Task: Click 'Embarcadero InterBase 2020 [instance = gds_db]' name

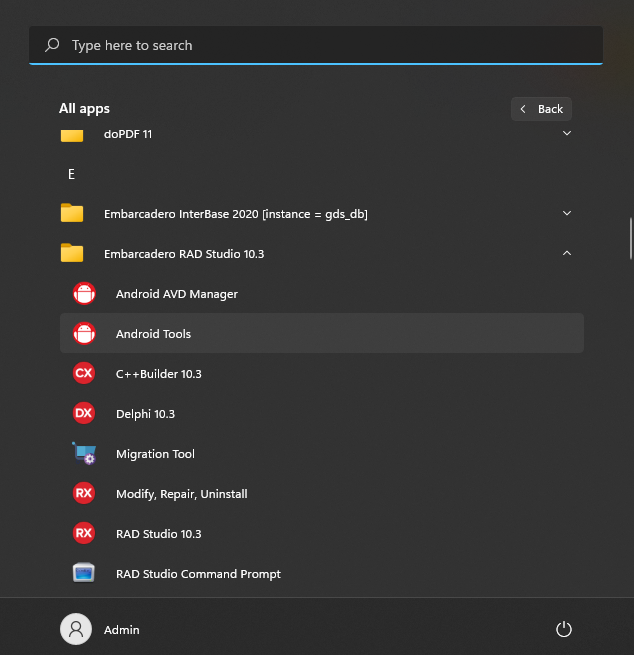Action: 236,214
